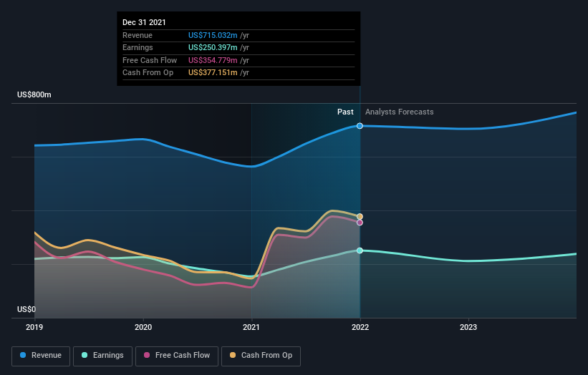Screen dimensions: 588x375
Task: Click the Revenue data point marker on the chart
Action: (360, 126)
